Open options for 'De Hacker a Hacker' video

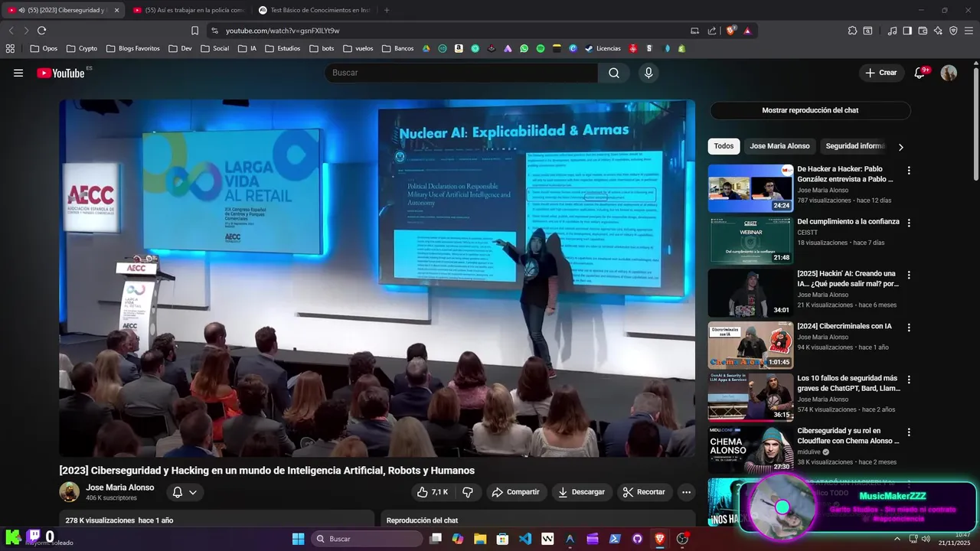909,171
